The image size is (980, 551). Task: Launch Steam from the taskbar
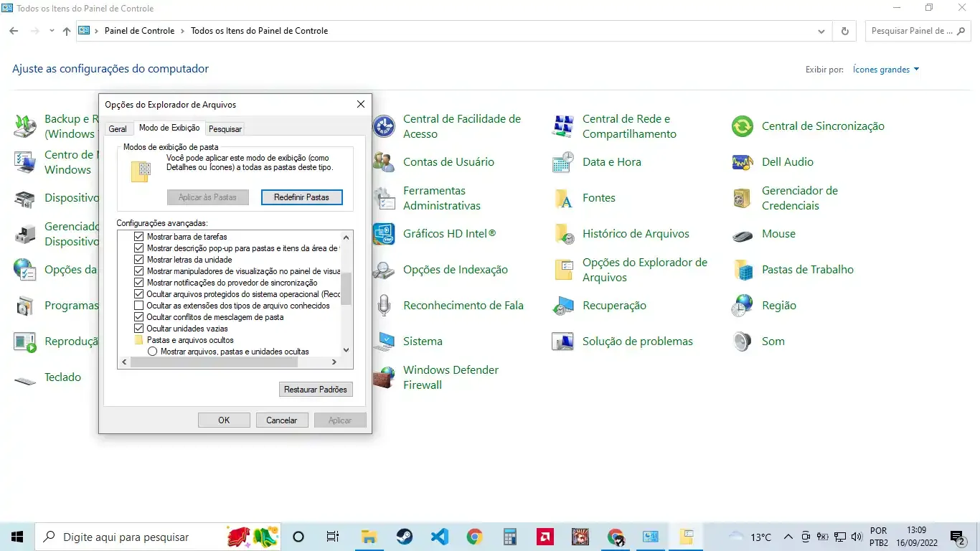tap(404, 537)
